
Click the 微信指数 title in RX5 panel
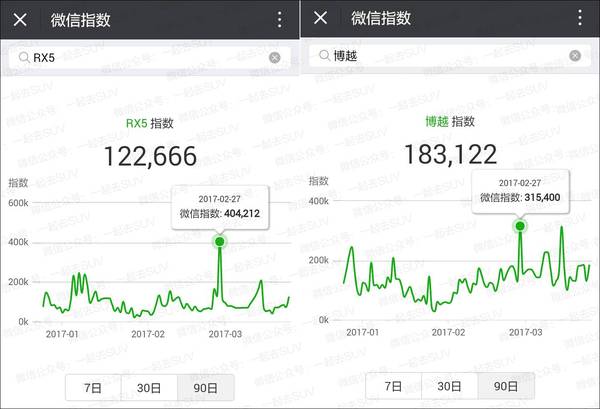tap(81, 20)
